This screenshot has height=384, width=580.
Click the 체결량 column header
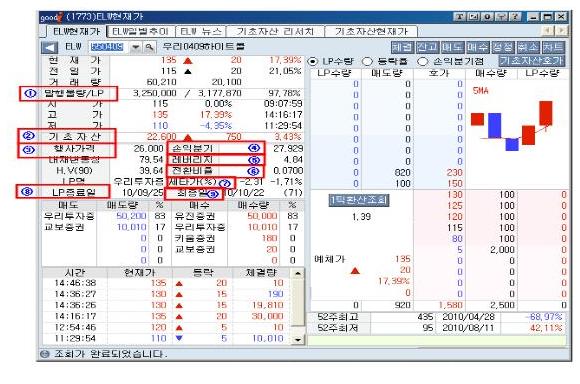[261, 273]
